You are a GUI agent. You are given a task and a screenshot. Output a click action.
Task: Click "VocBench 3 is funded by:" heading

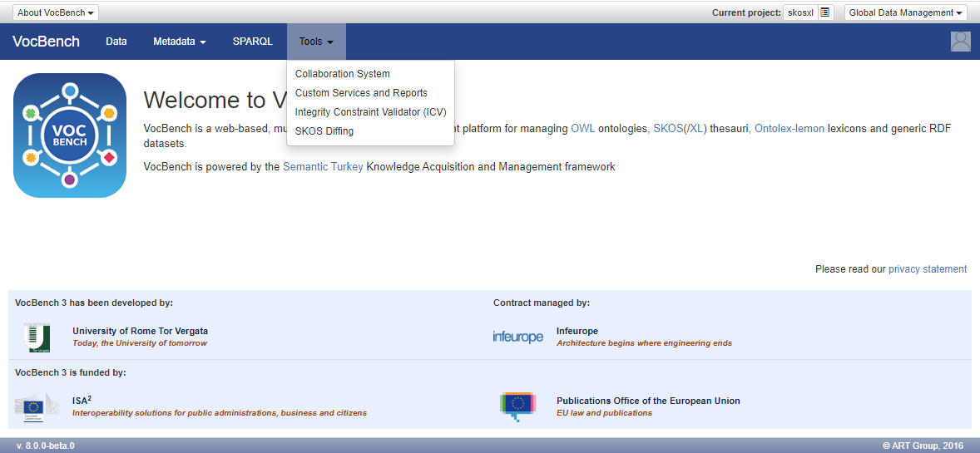click(71, 373)
